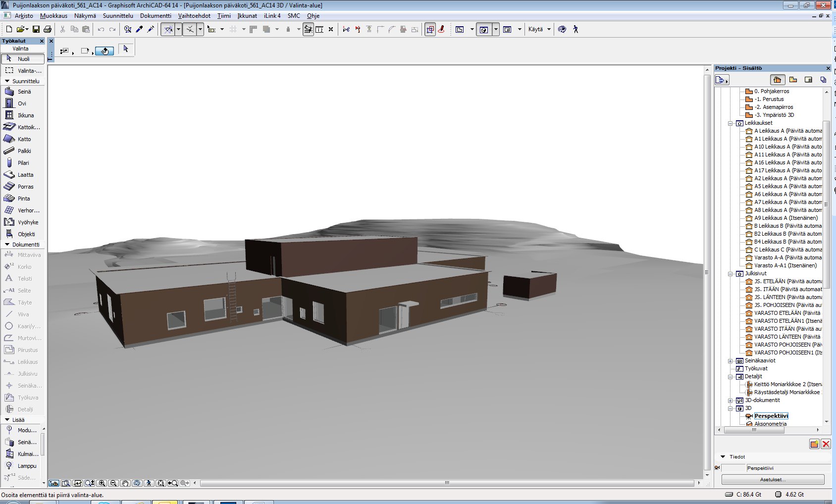Collapse the Julkisivut tree node
Screen dimensions: 836x504
pos(730,274)
